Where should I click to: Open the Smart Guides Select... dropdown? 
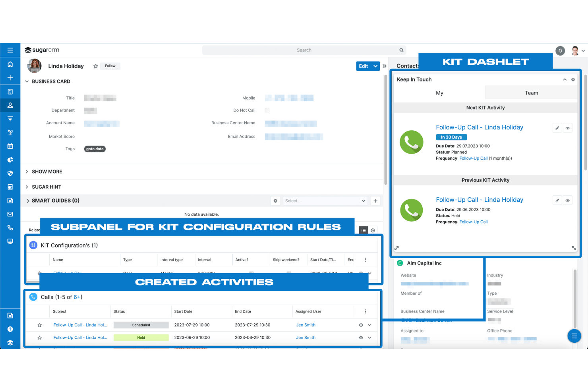325,201
